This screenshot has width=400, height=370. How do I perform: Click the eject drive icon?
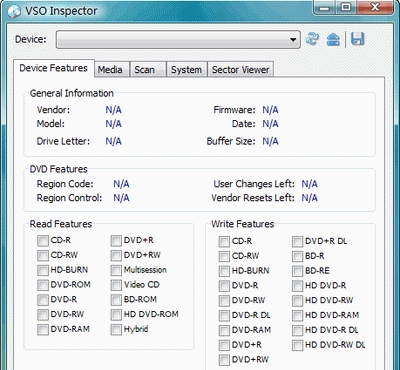[x=333, y=39]
